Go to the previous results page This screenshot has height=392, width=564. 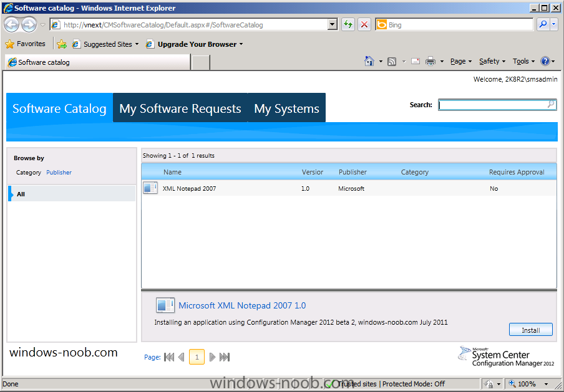182,356
